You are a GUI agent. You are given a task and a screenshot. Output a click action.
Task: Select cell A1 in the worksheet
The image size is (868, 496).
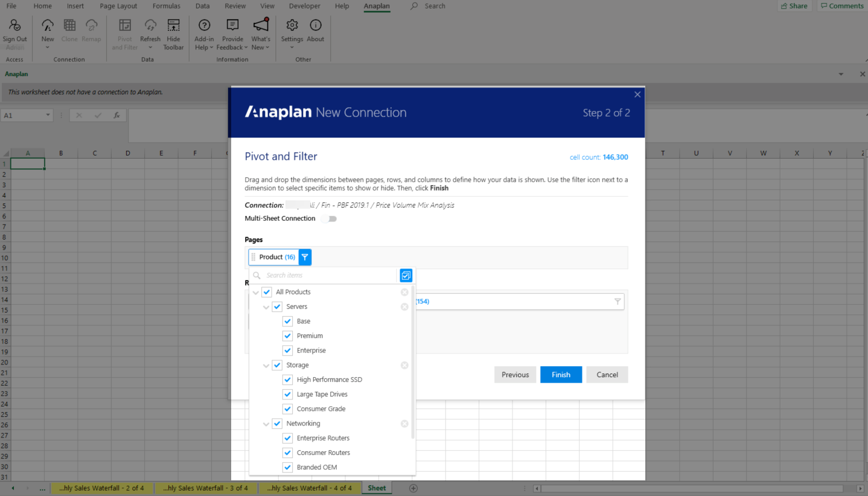coord(28,164)
